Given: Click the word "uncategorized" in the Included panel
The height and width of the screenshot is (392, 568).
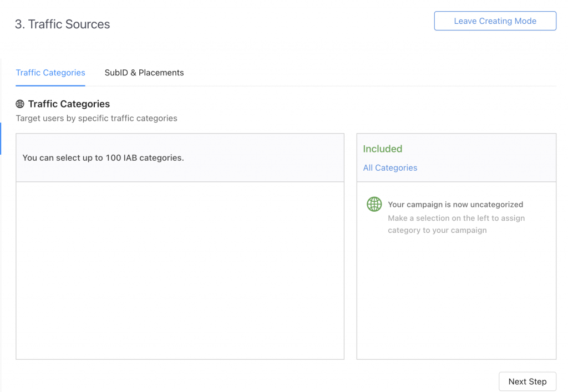Looking at the screenshot, I should [496, 205].
